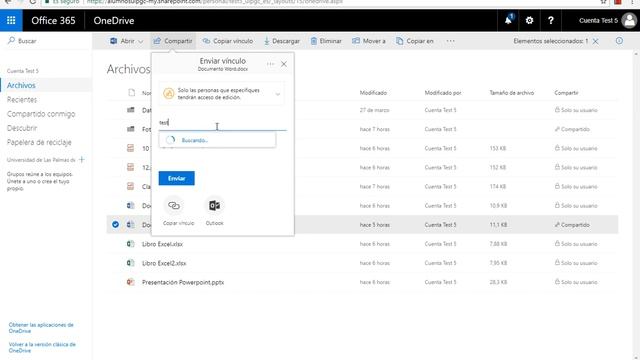
Task: Open the notifications bell
Action: pyautogui.click(x=509, y=20)
